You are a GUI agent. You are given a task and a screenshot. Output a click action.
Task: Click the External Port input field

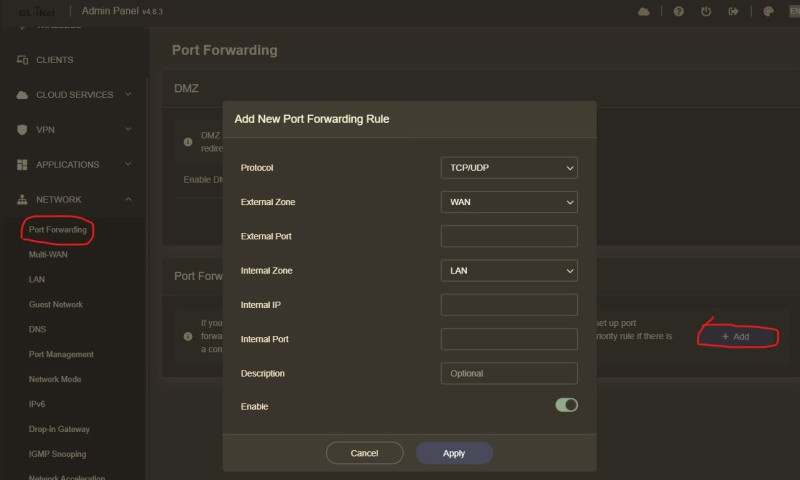point(509,236)
